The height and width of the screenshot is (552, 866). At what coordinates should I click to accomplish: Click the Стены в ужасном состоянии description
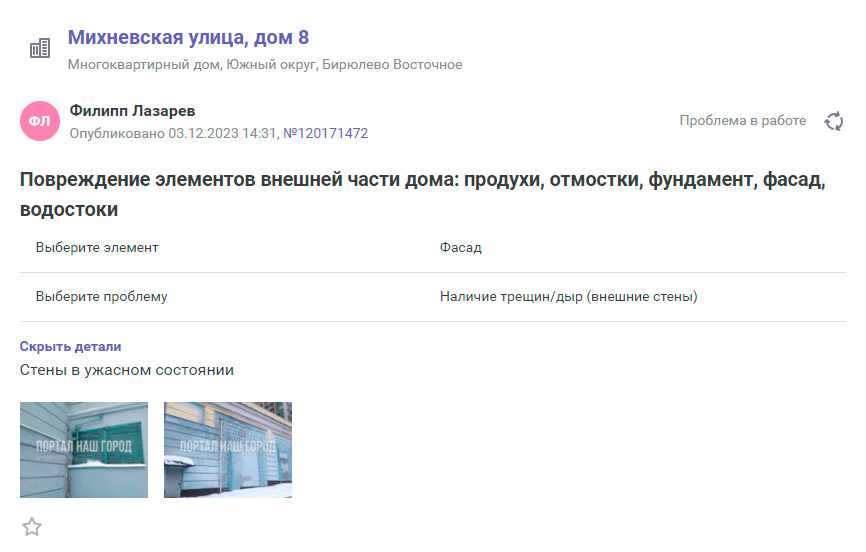click(x=127, y=370)
